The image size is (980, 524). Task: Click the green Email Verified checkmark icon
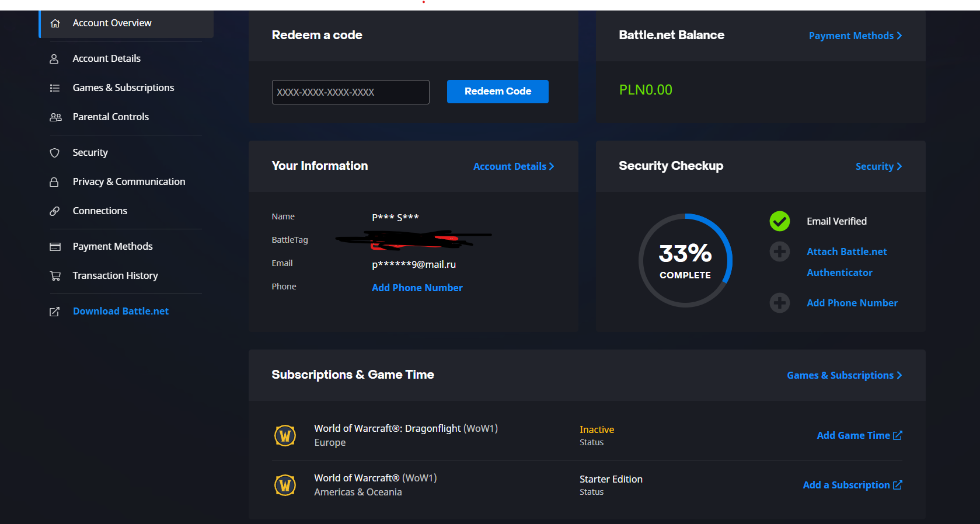point(780,221)
